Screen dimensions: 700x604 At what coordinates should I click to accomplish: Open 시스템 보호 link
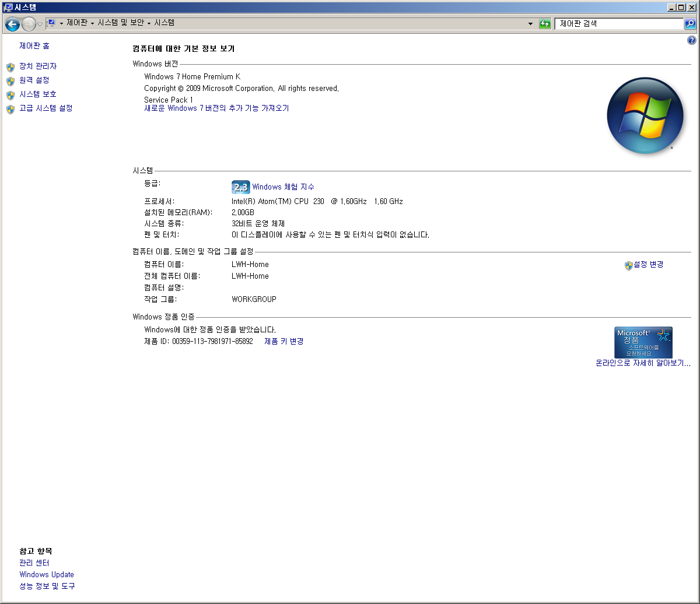38,94
